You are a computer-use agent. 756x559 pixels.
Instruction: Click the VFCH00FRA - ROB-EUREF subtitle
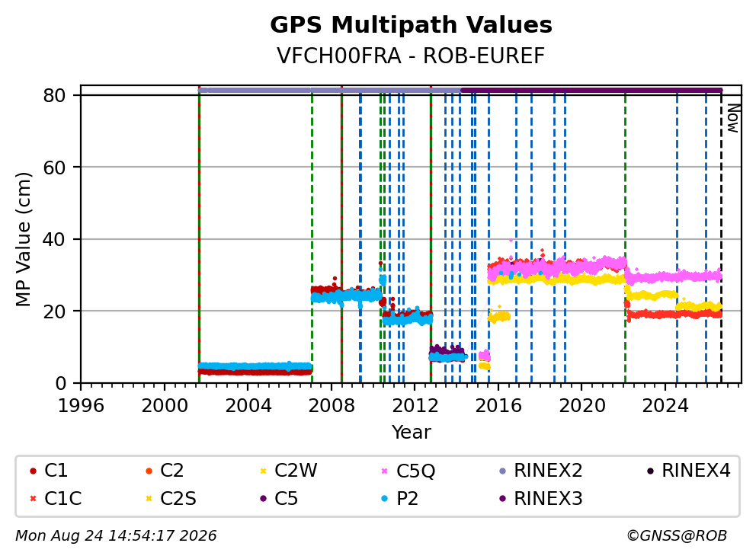point(411,56)
